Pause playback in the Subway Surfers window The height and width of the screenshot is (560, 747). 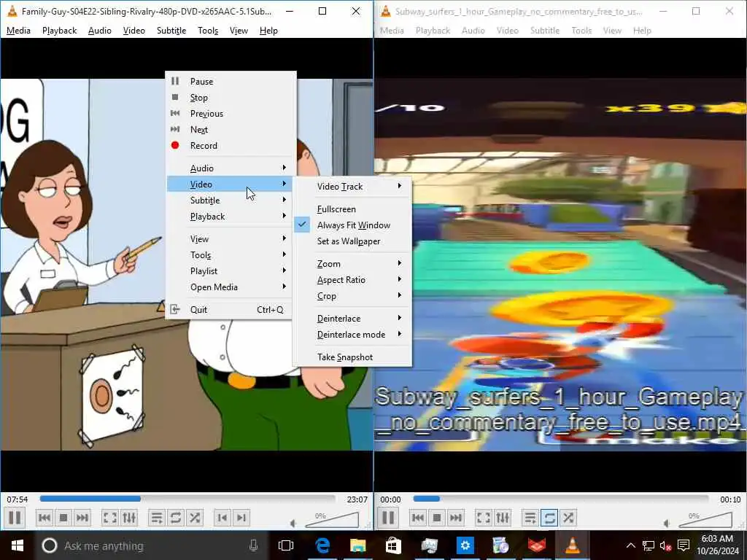[x=388, y=518]
